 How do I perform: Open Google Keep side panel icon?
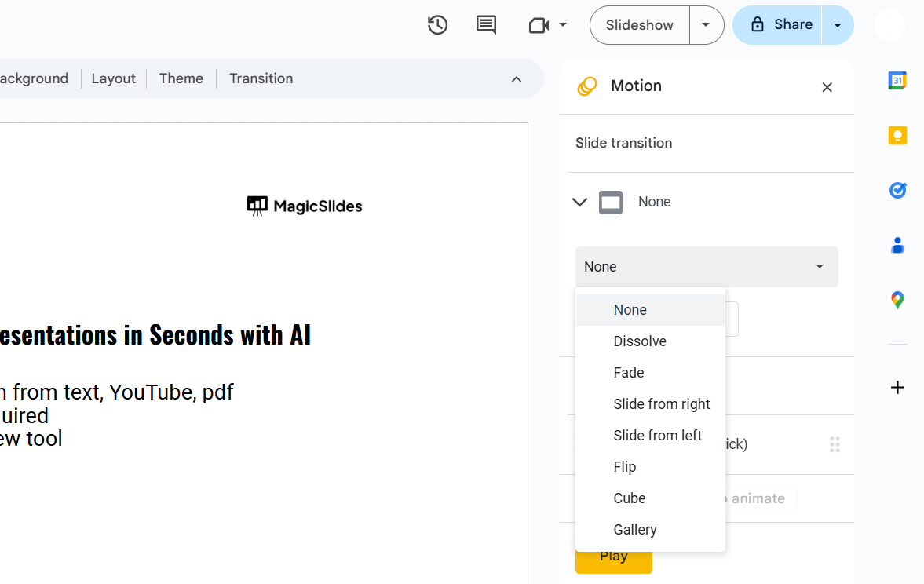tap(897, 136)
